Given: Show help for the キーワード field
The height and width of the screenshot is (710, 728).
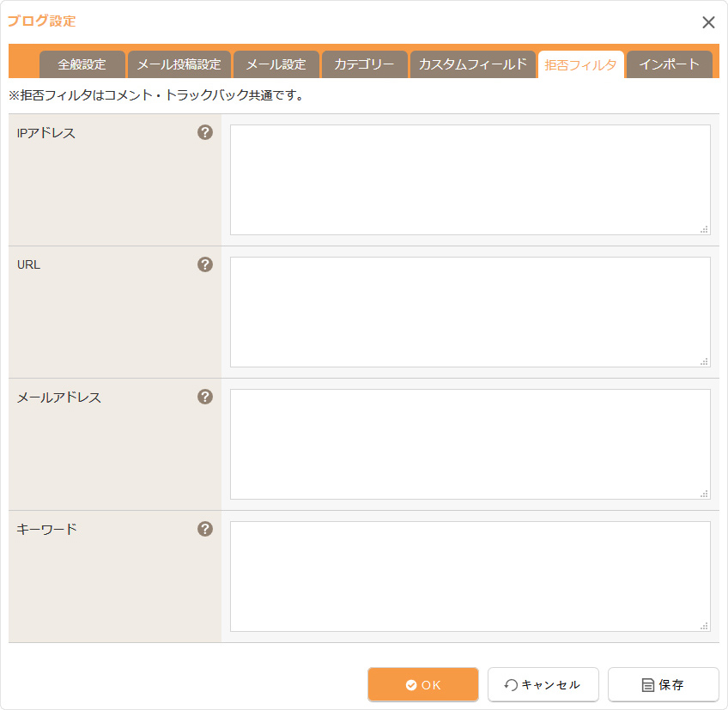Looking at the screenshot, I should pos(205,529).
